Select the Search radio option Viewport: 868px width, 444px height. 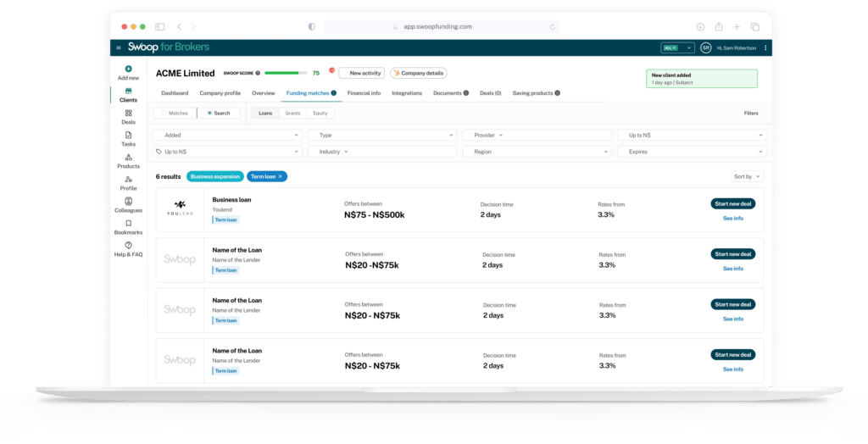(219, 113)
